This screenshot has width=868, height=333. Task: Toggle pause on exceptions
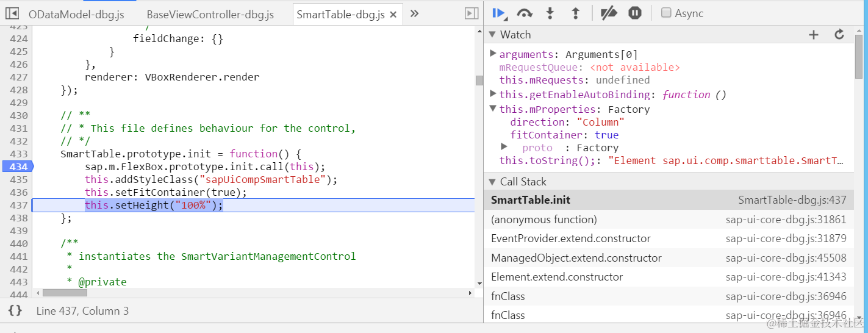635,13
